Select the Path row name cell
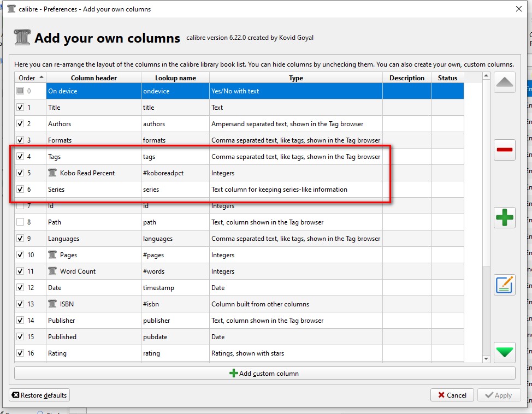Image resolution: width=532 pixels, height=414 pixels. pos(93,222)
